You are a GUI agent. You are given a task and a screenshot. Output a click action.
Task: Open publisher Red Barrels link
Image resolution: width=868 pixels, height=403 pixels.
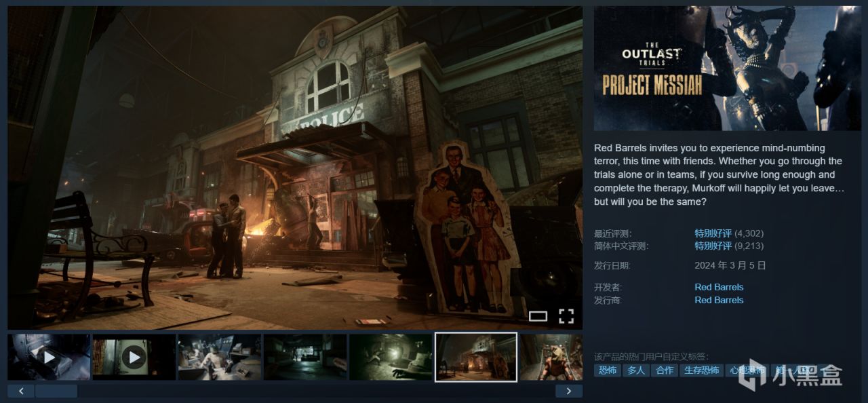tap(719, 300)
